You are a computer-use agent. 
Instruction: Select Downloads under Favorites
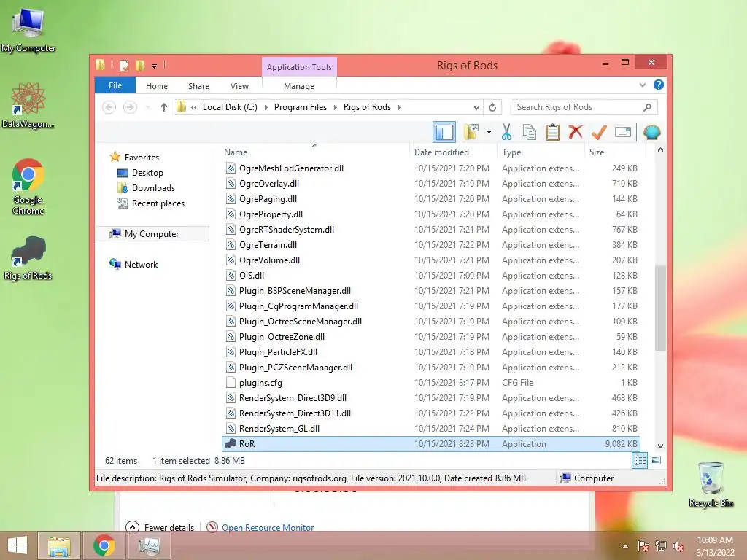[x=153, y=187]
